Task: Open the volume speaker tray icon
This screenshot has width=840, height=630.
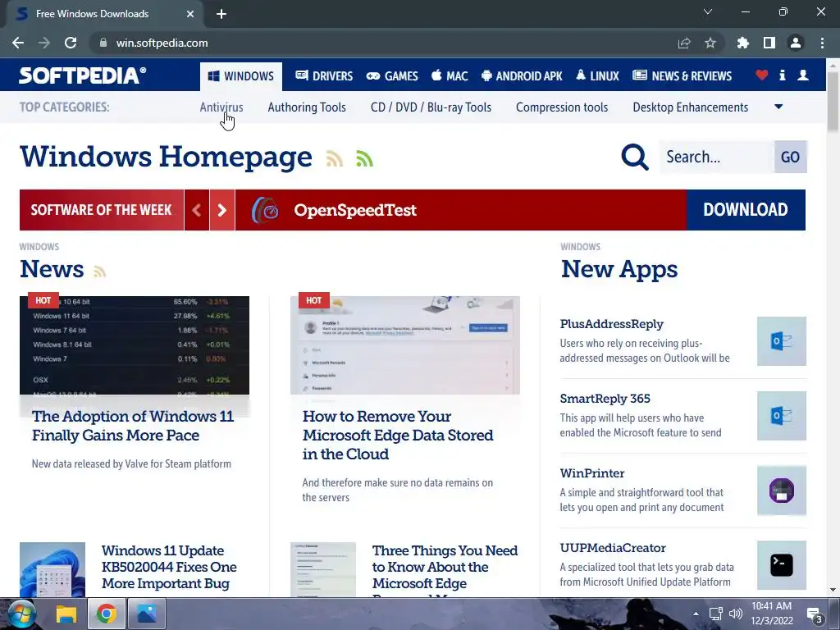Action: 736,614
